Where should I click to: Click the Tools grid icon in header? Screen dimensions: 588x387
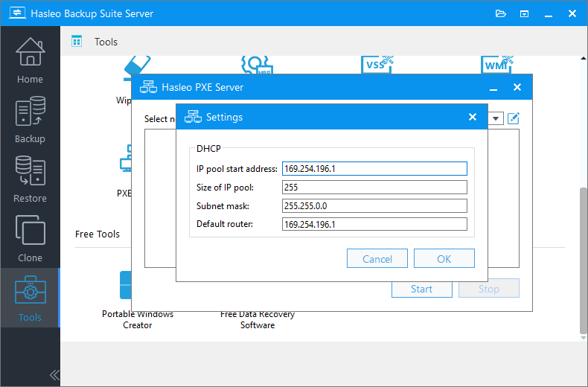77,41
